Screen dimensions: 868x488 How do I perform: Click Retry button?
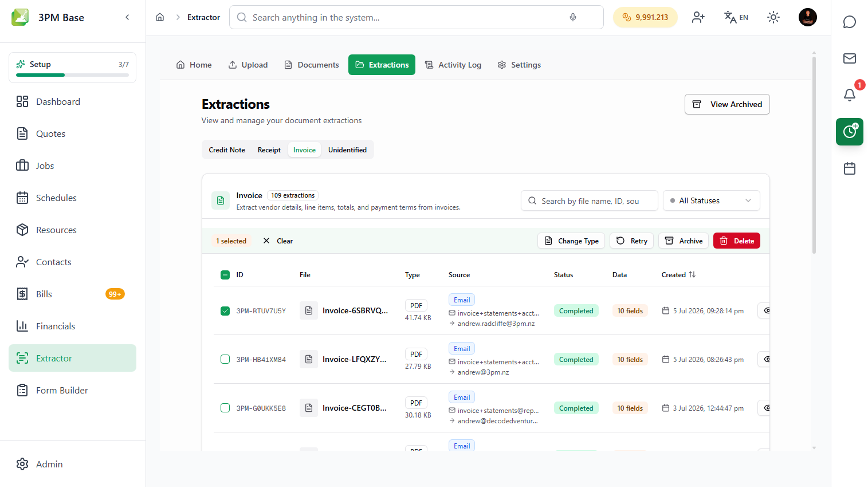632,241
